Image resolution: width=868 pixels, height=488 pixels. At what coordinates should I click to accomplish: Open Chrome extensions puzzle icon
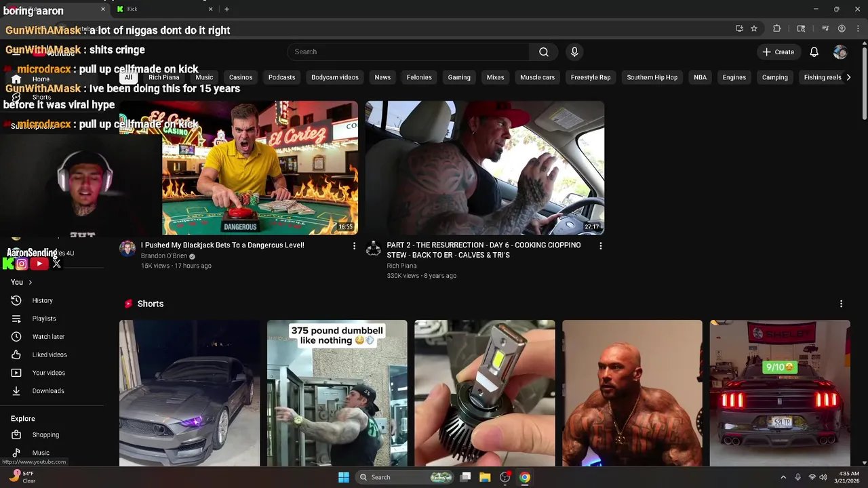[777, 28]
